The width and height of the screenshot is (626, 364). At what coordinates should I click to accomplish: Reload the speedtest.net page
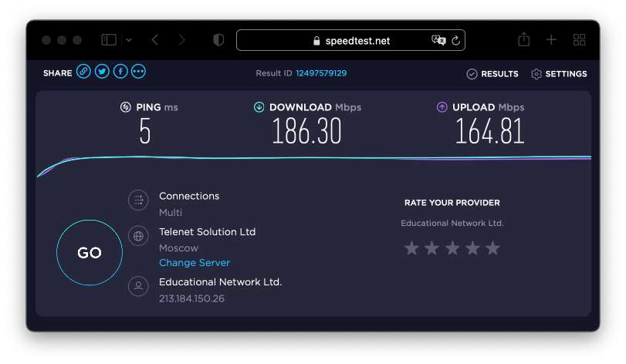pos(456,40)
